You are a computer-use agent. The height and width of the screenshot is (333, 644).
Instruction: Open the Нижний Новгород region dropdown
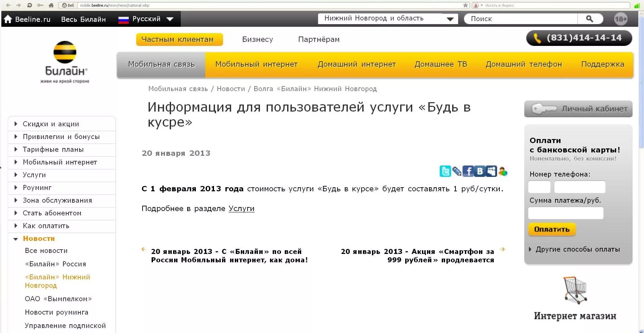[x=450, y=19]
